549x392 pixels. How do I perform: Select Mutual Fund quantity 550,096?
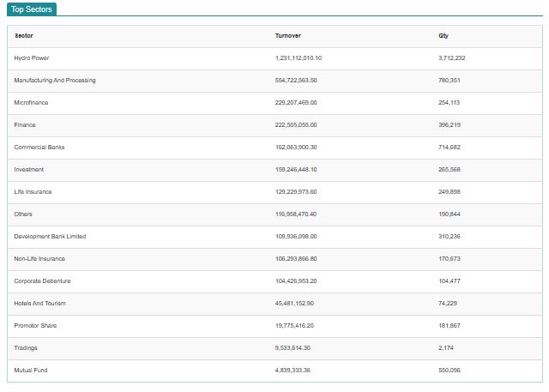pos(449,371)
